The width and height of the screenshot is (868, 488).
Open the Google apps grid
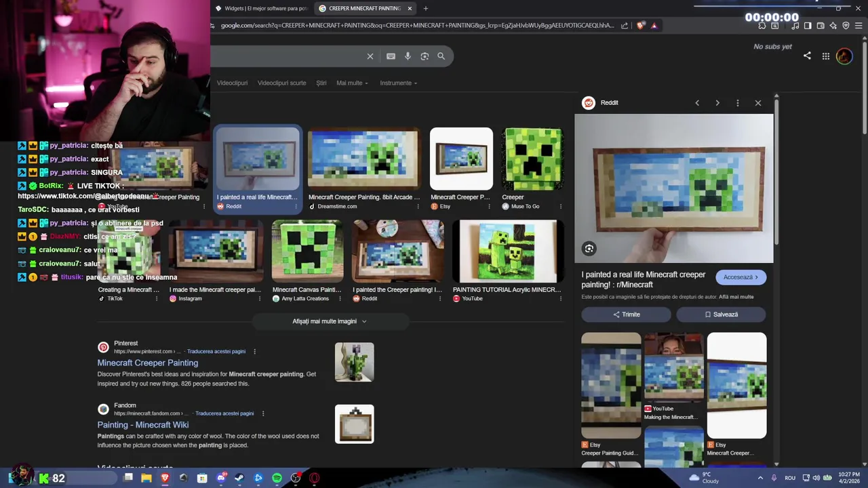[826, 56]
